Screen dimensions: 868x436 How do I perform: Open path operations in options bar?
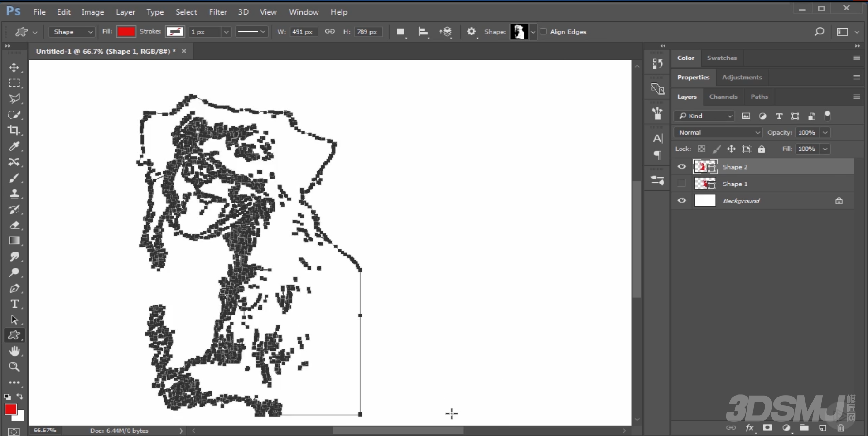[400, 32]
